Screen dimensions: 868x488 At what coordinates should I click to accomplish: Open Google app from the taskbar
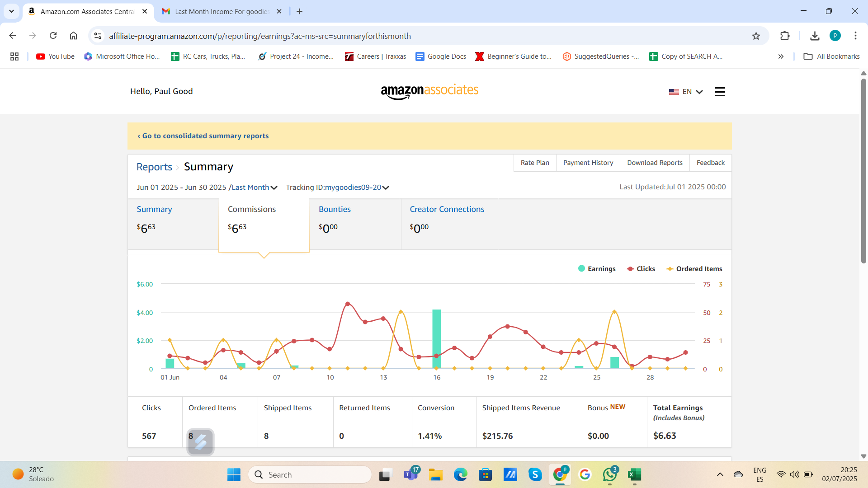click(585, 474)
